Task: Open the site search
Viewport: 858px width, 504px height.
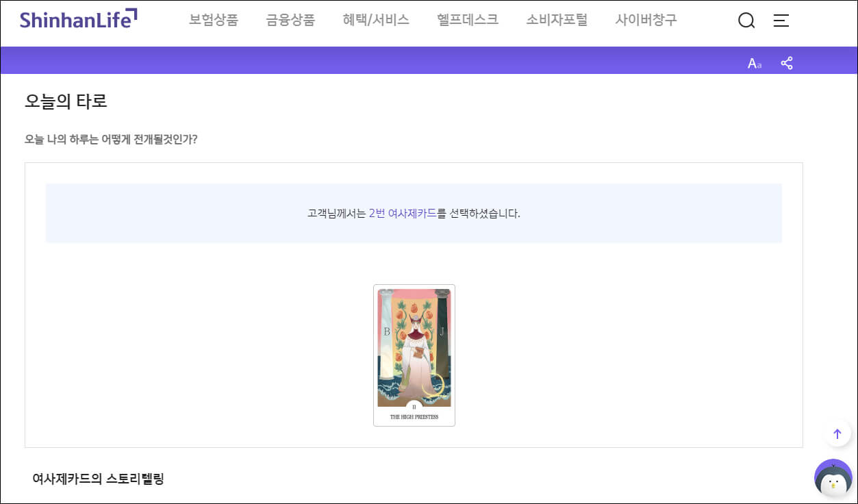Action: pyautogui.click(x=746, y=21)
